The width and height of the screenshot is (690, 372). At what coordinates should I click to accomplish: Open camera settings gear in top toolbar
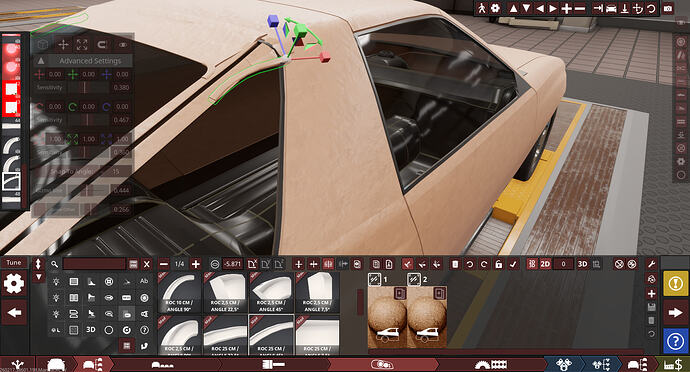495,8
